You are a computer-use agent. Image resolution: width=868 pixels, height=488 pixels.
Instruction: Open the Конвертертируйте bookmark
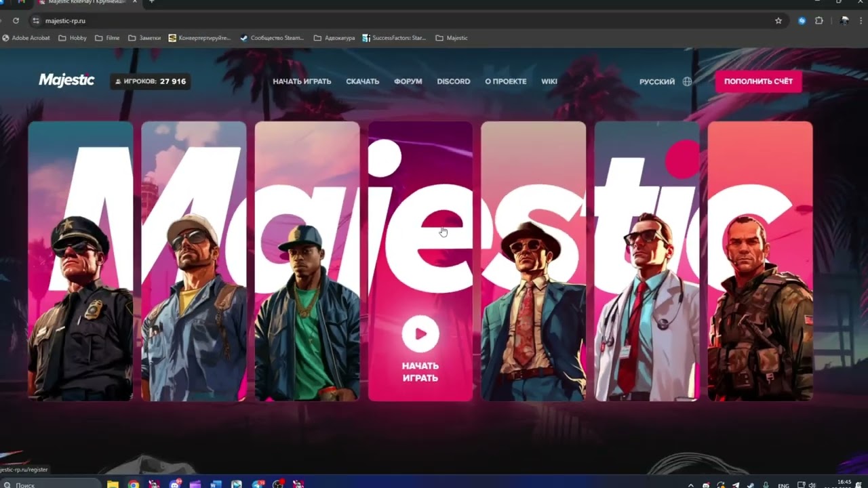click(x=200, y=38)
